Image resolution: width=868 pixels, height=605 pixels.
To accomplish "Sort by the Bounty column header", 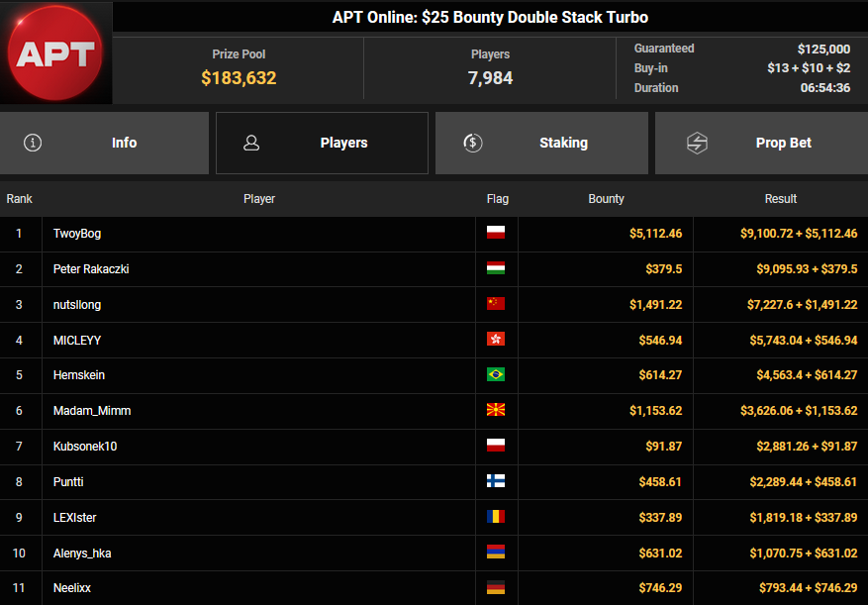I will (606, 199).
